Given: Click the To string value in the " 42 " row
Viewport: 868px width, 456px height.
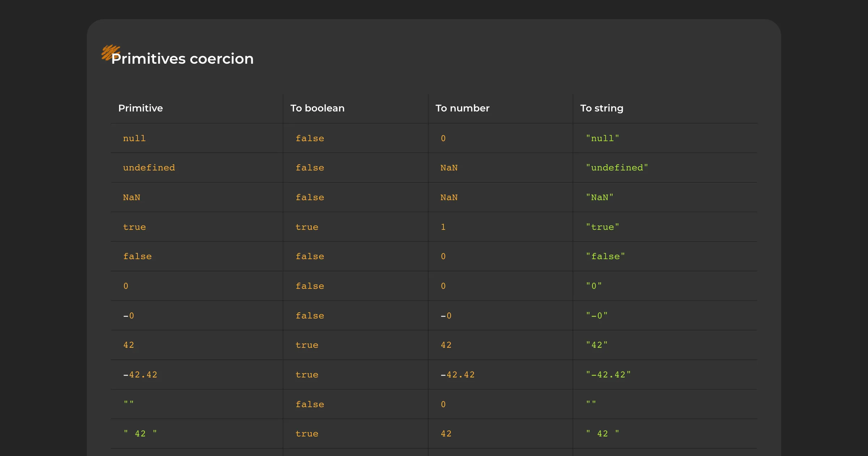Looking at the screenshot, I should [x=603, y=433].
